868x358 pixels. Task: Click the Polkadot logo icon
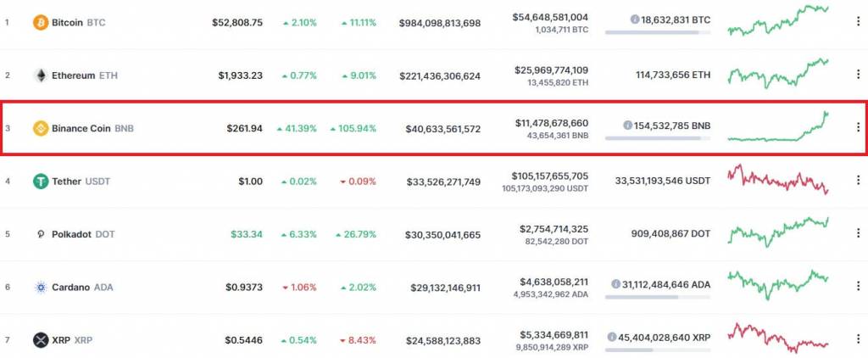40,234
